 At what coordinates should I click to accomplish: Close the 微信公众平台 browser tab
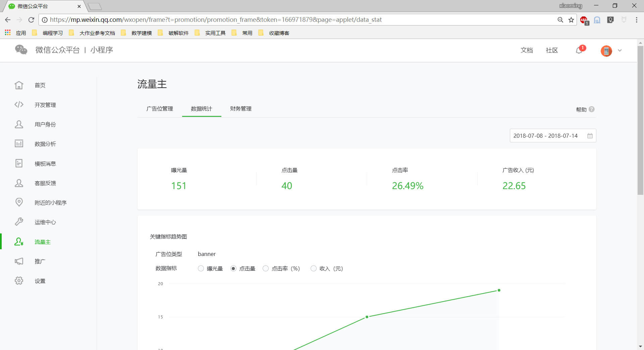tap(79, 6)
